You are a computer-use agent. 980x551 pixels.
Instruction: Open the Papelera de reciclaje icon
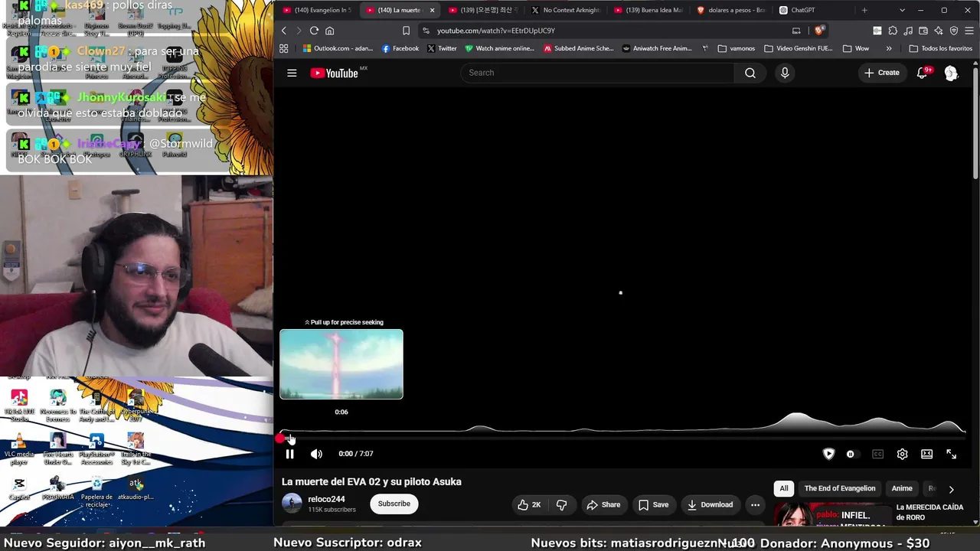tap(96, 490)
